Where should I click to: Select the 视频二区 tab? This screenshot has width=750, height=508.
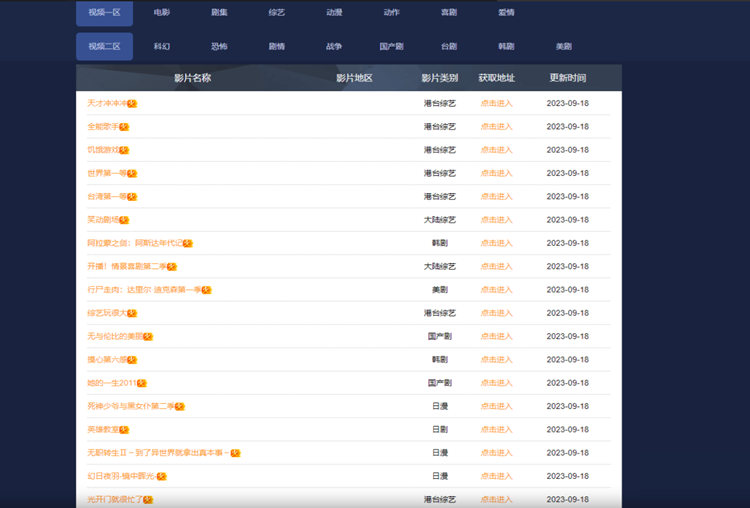coord(104,46)
